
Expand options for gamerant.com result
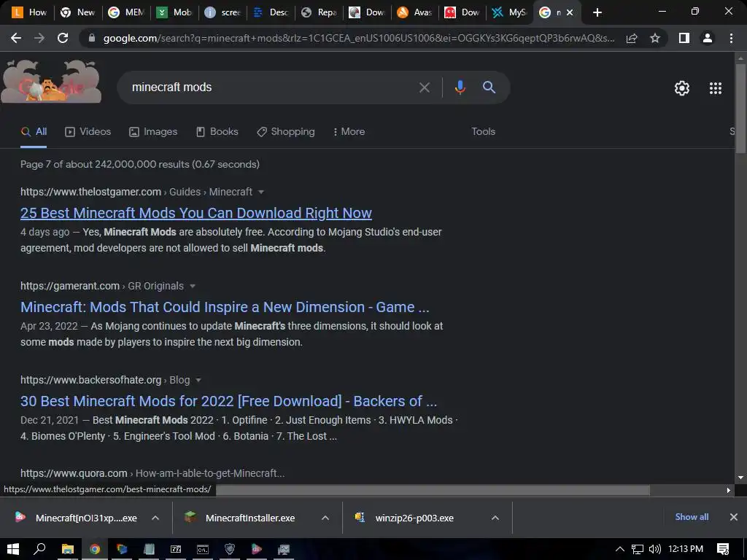point(193,286)
